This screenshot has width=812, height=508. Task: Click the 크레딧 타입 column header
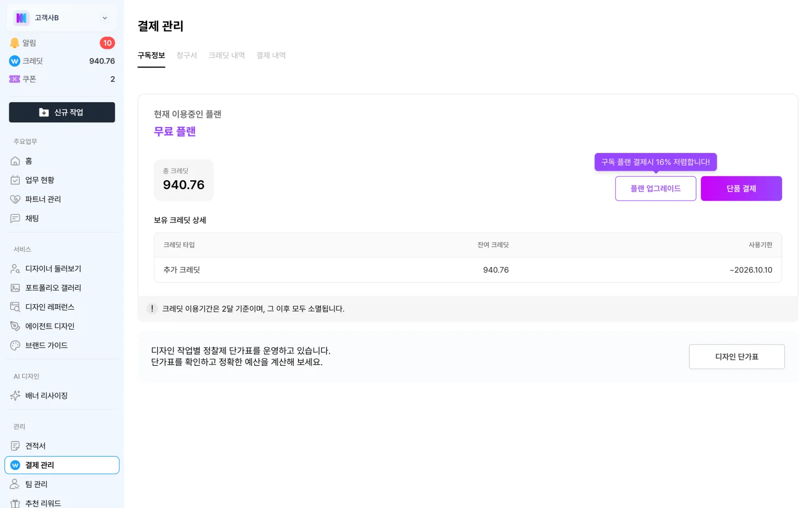(179, 245)
